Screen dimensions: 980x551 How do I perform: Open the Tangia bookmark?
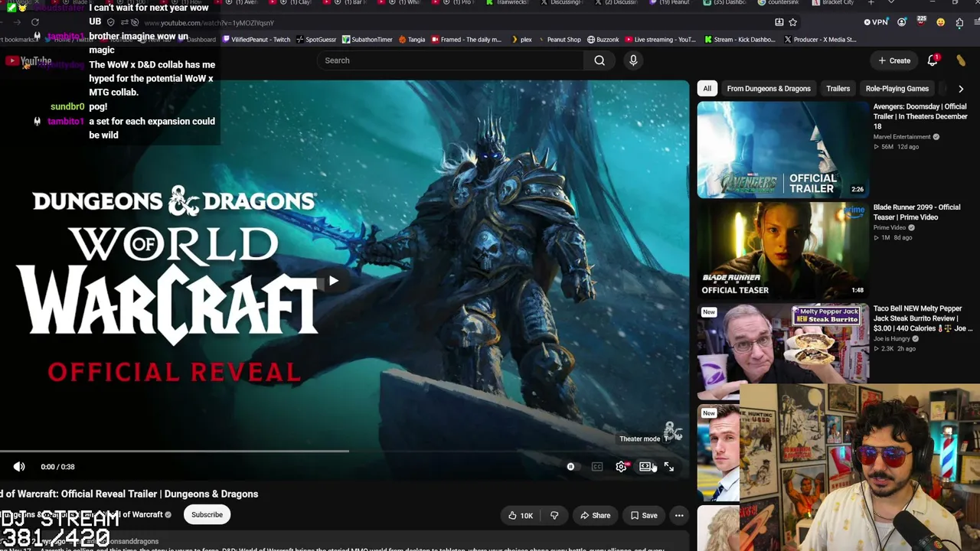412,40
